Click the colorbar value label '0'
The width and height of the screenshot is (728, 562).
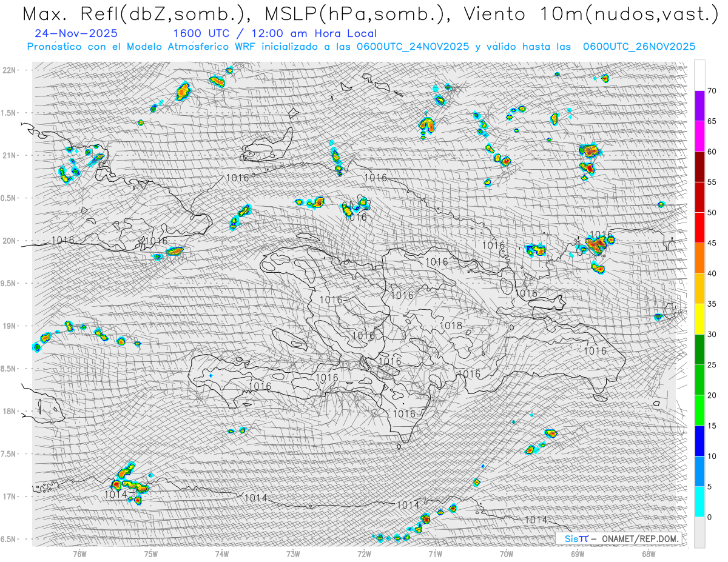click(709, 517)
